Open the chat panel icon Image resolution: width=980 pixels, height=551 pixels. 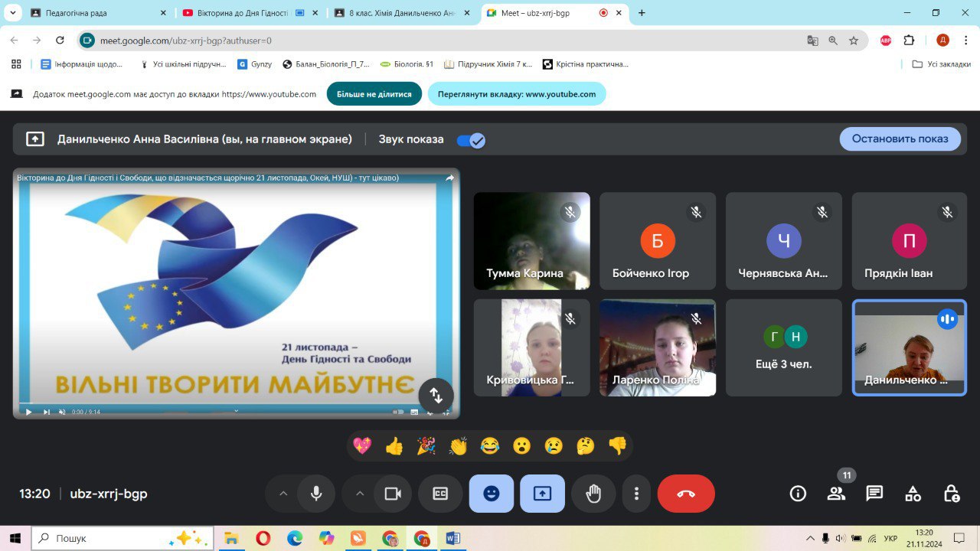click(x=874, y=494)
